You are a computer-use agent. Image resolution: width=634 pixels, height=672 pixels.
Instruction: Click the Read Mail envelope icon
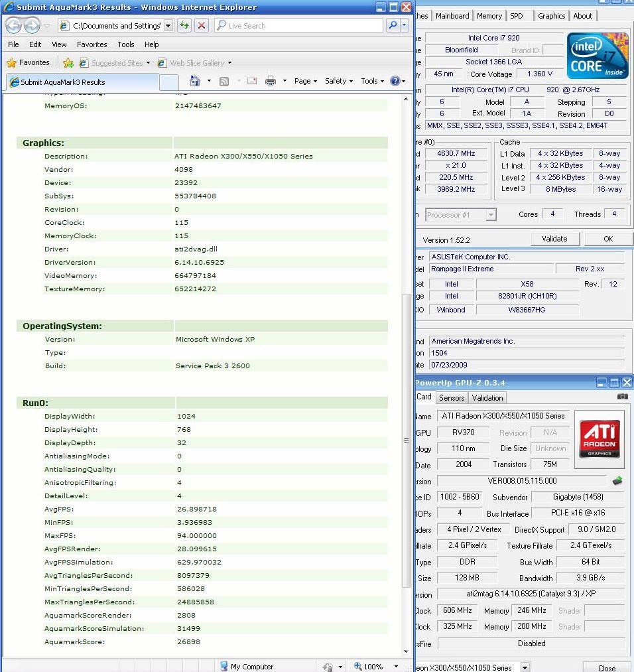point(252,80)
